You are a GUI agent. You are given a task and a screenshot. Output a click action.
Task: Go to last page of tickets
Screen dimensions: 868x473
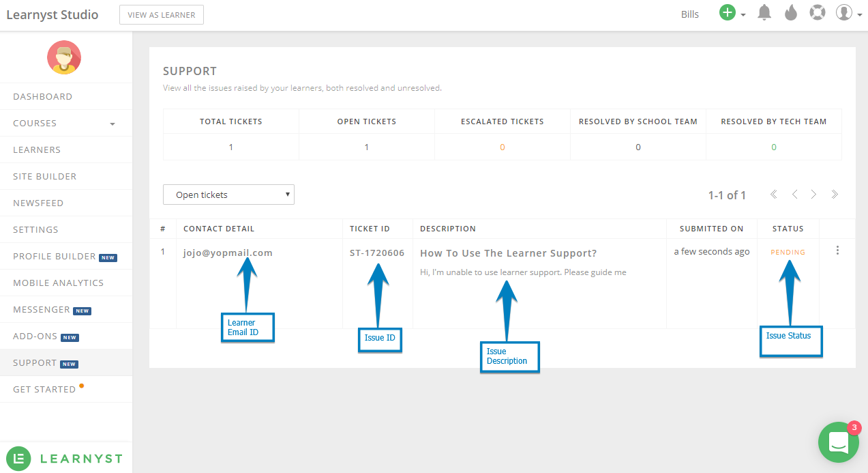click(835, 195)
